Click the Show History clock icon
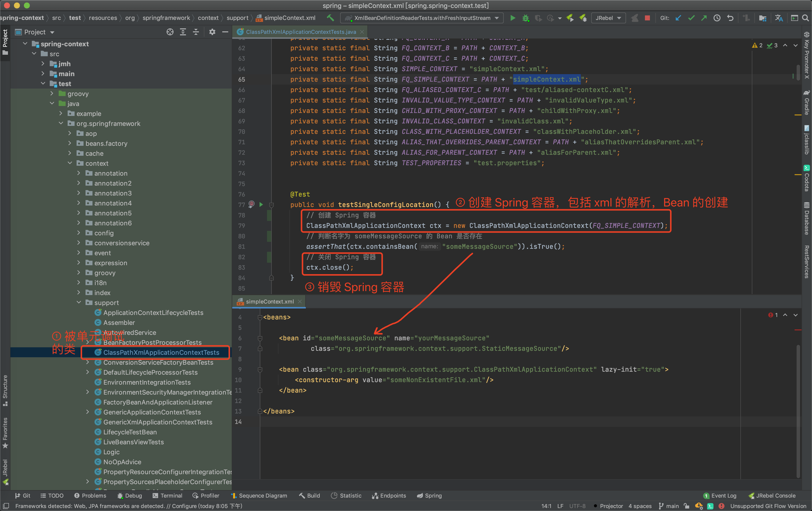The width and height of the screenshot is (812, 511). pyautogui.click(x=717, y=18)
